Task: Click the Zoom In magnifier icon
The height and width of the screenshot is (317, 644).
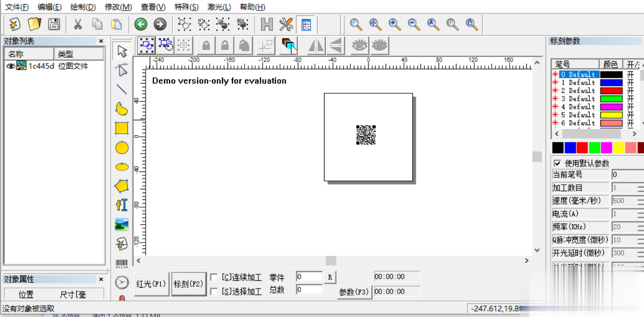Action: 394,24
